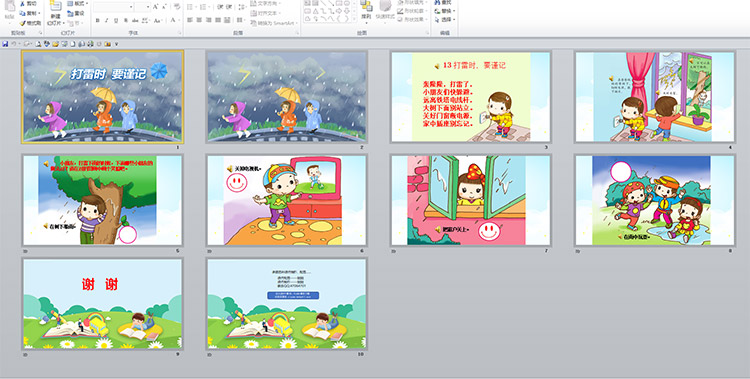
Task: Click the Increase Font Size icon
Action: 155,7
